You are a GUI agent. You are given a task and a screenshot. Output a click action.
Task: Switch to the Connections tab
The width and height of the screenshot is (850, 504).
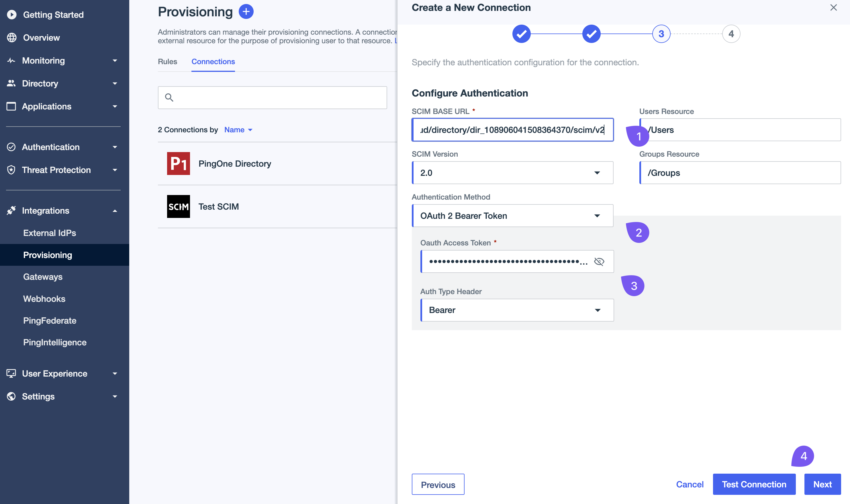point(213,62)
